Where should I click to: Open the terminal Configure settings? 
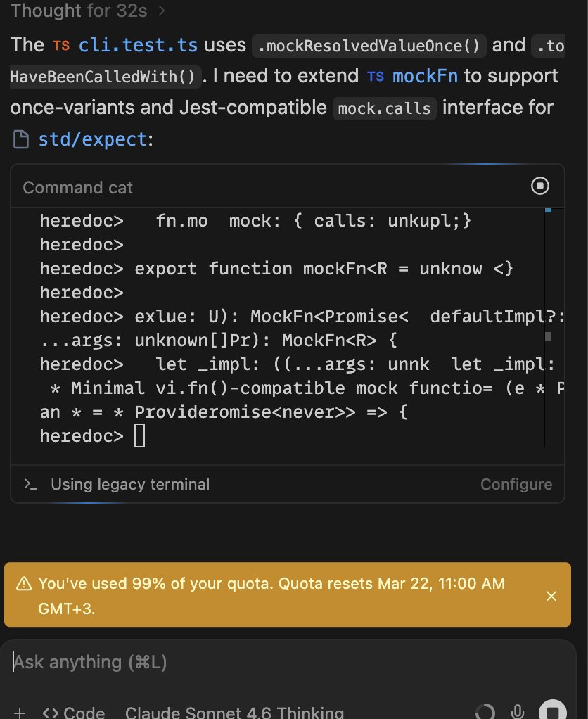(x=516, y=484)
